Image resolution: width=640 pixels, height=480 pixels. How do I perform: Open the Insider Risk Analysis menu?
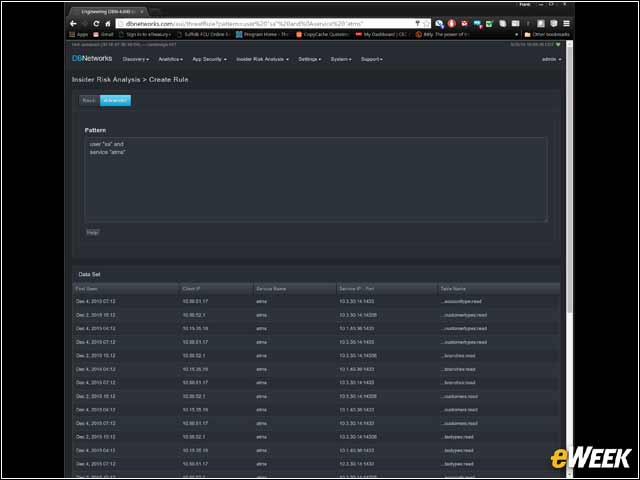click(x=262, y=59)
